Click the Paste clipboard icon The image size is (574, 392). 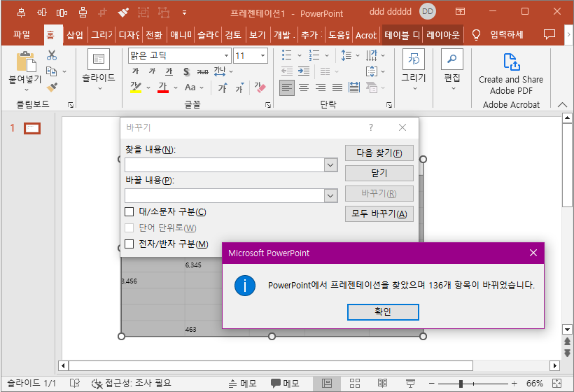(26, 62)
